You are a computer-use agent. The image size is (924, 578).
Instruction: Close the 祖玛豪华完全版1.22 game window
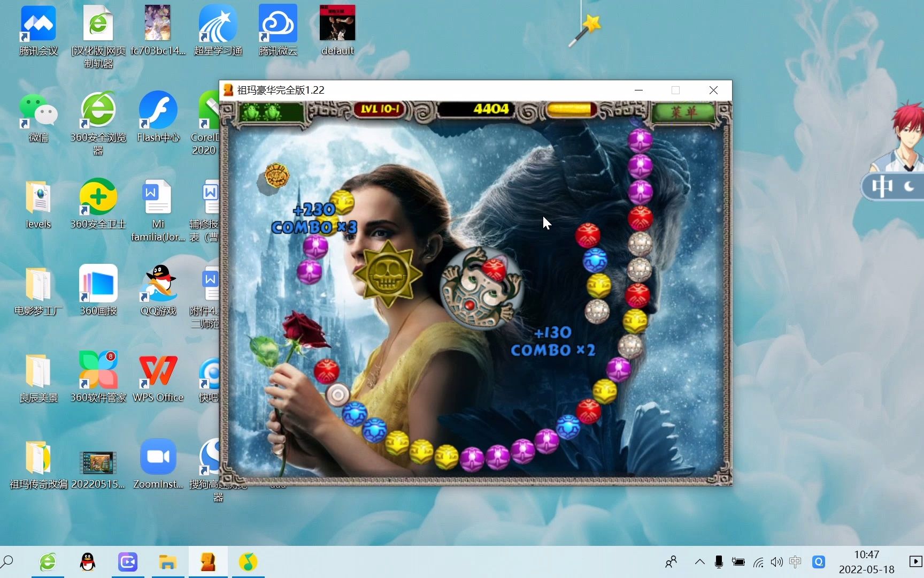coord(713,90)
